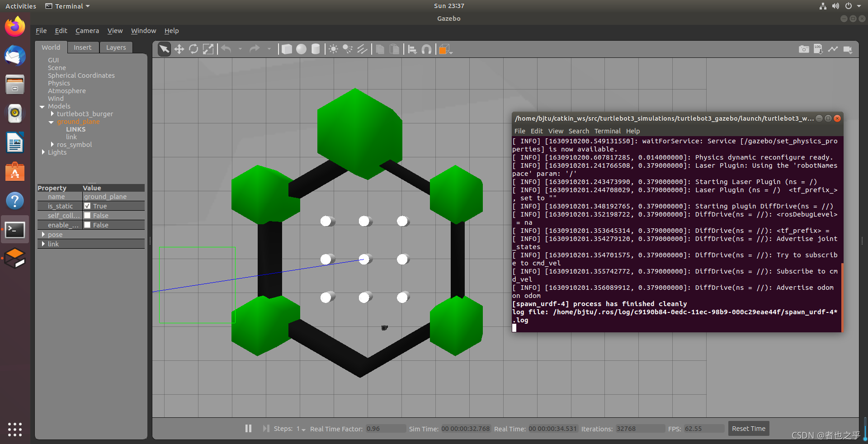Select the Scene tree item

[57, 68]
